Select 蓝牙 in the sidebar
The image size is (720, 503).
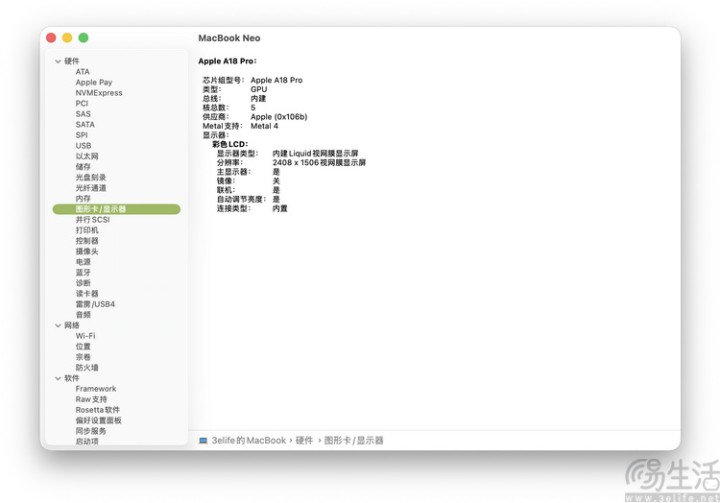(83, 272)
